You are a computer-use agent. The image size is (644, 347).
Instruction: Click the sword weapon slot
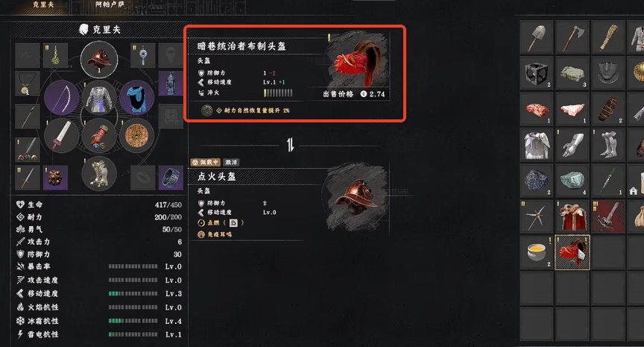(x=62, y=136)
